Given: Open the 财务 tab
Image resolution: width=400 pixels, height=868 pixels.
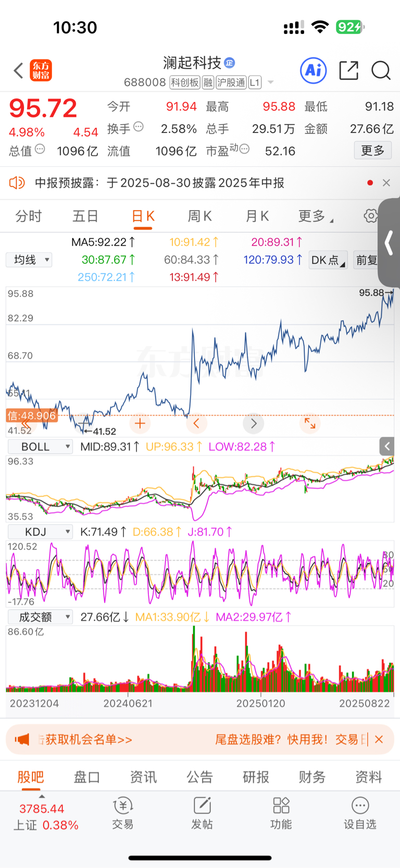Looking at the screenshot, I should coord(312,777).
